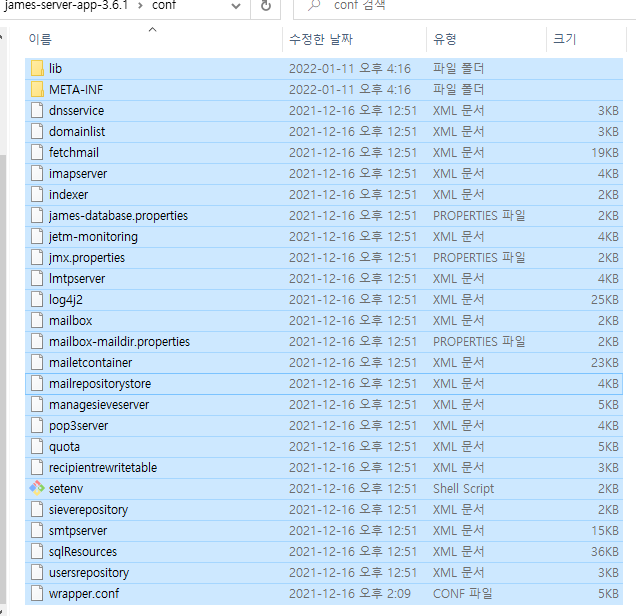Sort by the 수정한 날짜 column header
This screenshot has height=616, width=636.
click(354, 39)
